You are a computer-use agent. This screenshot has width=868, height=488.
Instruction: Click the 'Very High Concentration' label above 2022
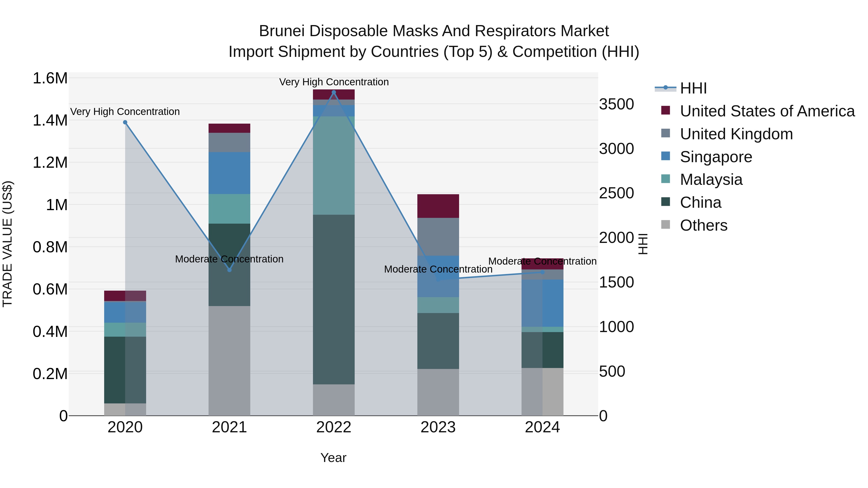334,82
